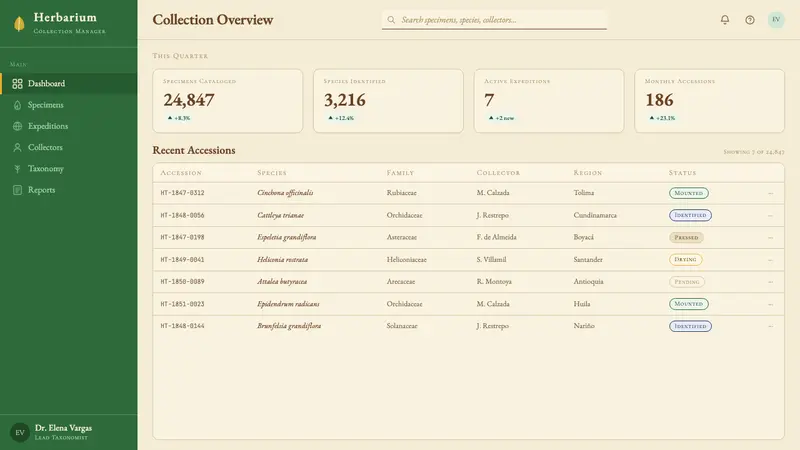Sort by Region column header

(588, 173)
